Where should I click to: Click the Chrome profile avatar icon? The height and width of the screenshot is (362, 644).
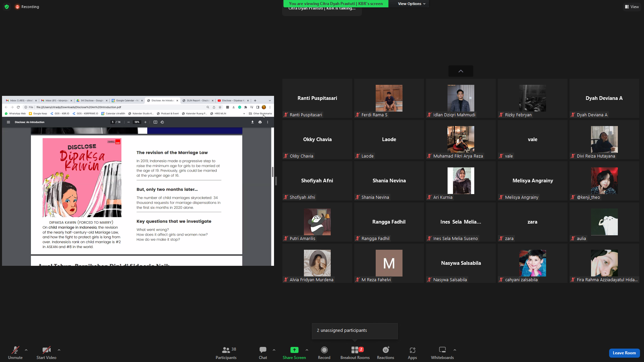click(x=264, y=107)
